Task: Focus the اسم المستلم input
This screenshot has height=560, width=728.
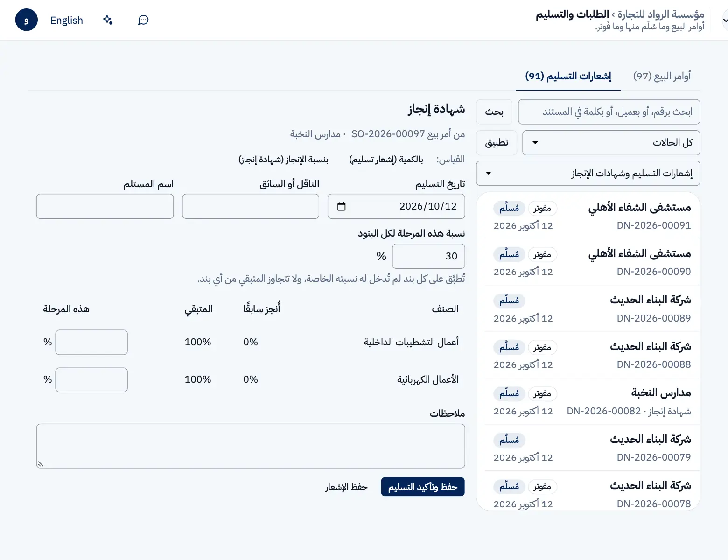Action: coord(105,206)
